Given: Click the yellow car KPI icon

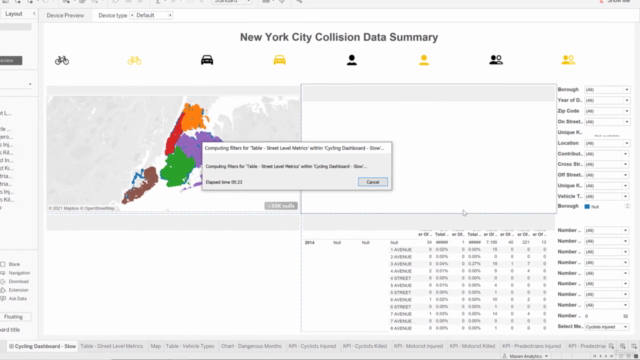Looking at the screenshot, I should 280,60.
